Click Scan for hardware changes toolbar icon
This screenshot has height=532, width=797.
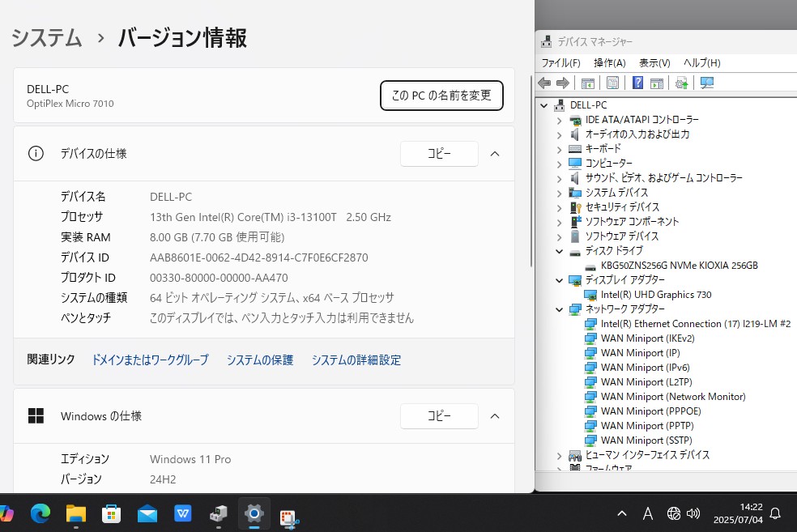tap(706, 83)
